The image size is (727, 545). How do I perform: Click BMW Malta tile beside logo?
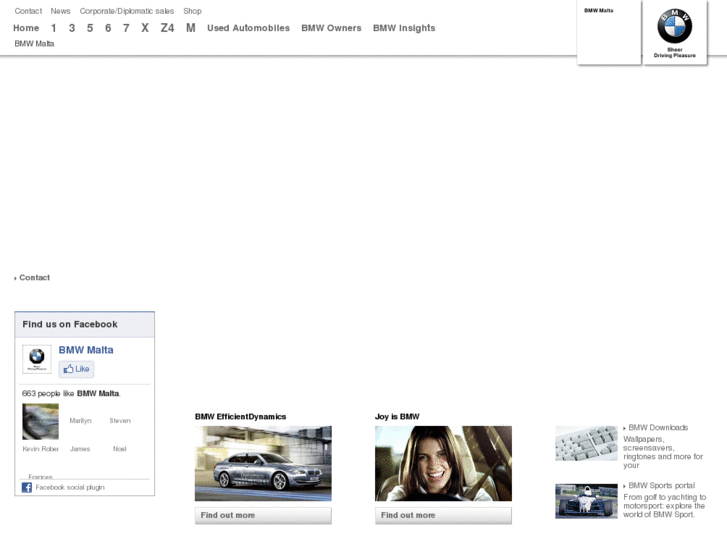point(609,32)
